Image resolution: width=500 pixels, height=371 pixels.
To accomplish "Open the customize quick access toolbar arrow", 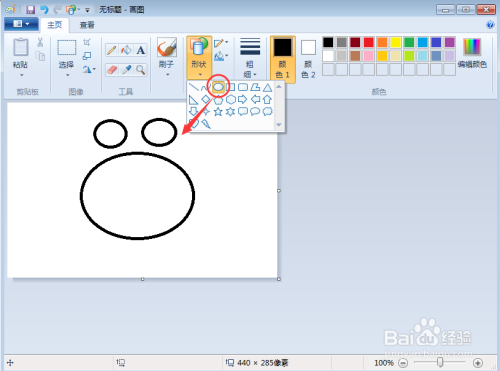I will (87, 10).
